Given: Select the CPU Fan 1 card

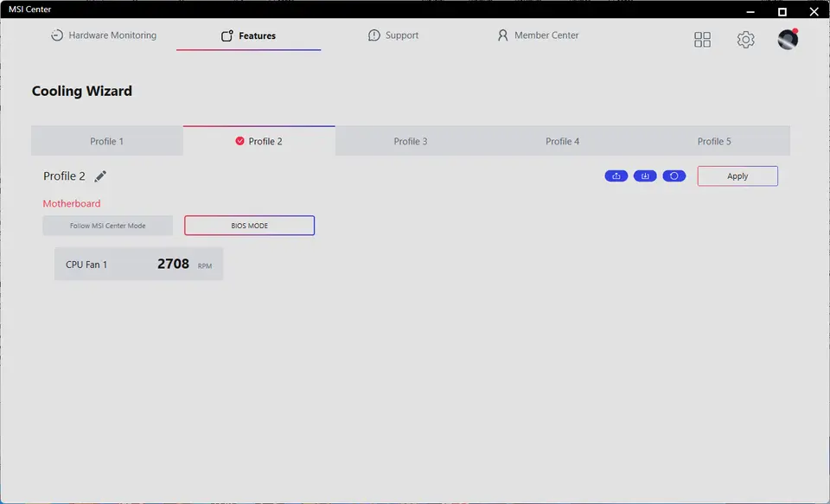Looking at the screenshot, I should 138,265.
